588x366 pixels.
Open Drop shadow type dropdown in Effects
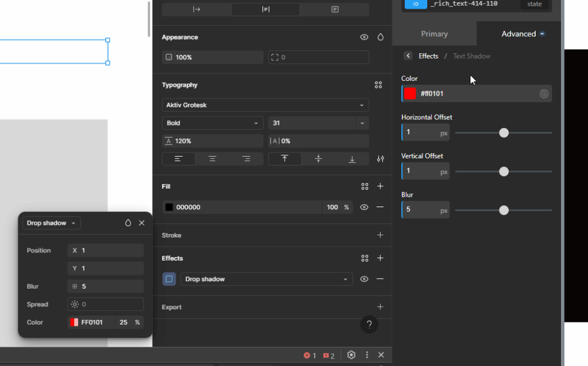click(266, 279)
